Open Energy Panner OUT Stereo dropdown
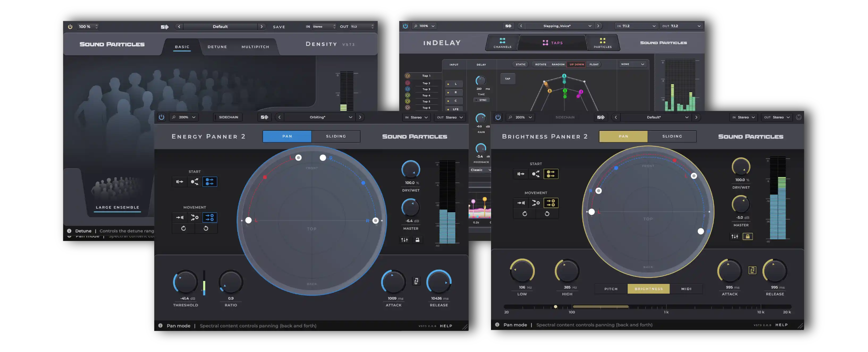 pyautogui.click(x=450, y=117)
